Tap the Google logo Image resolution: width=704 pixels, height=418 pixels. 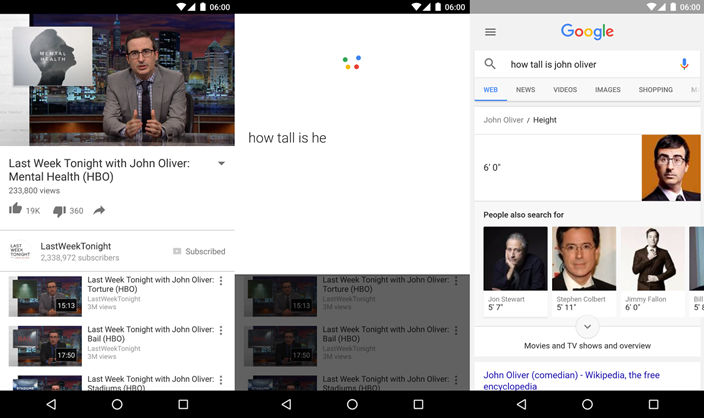[587, 31]
